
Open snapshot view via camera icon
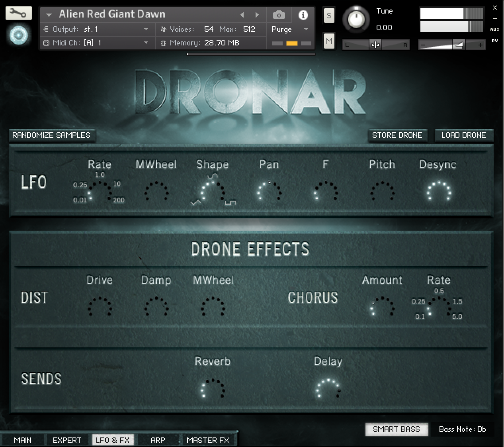point(279,14)
